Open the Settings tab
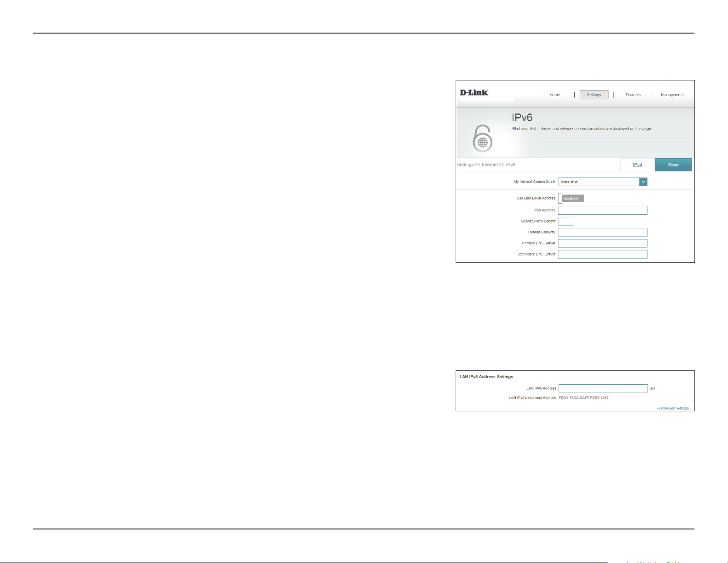 (x=594, y=95)
